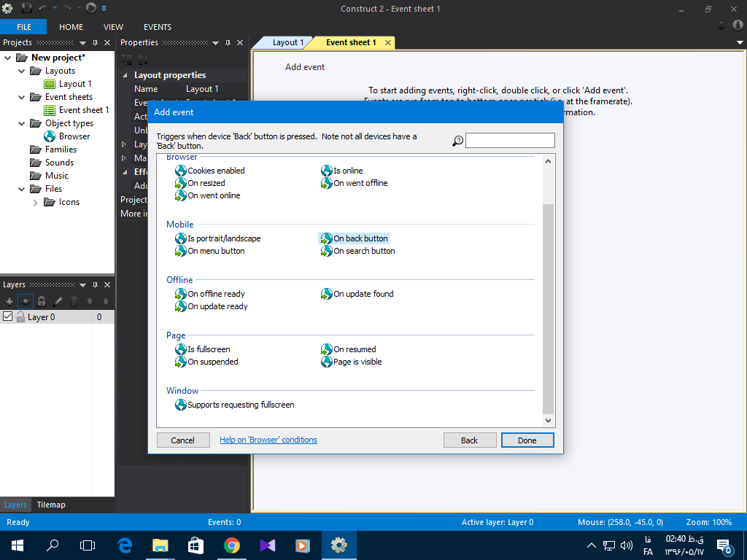Pick the On went online trigger
This screenshot has height=560, width=747.
coord(208,195)
